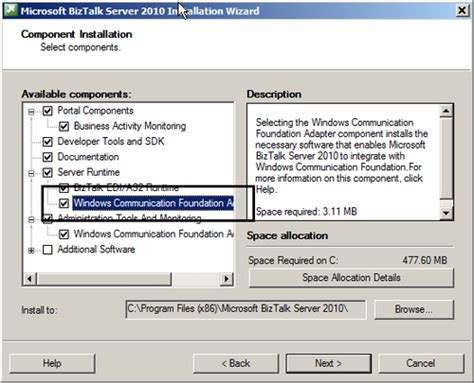Click the components list left scroll arrow
474x383 pixels.
point(30,278)
